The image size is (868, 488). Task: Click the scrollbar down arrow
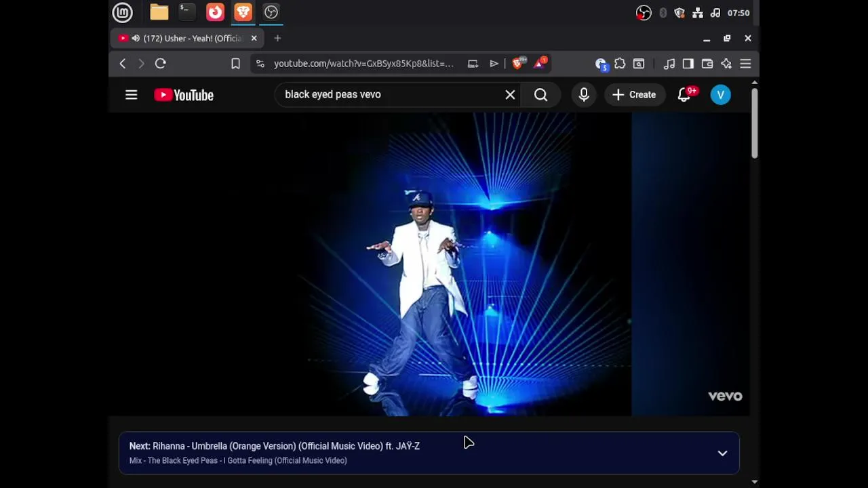pyautogui.click(x=754, y=482)
